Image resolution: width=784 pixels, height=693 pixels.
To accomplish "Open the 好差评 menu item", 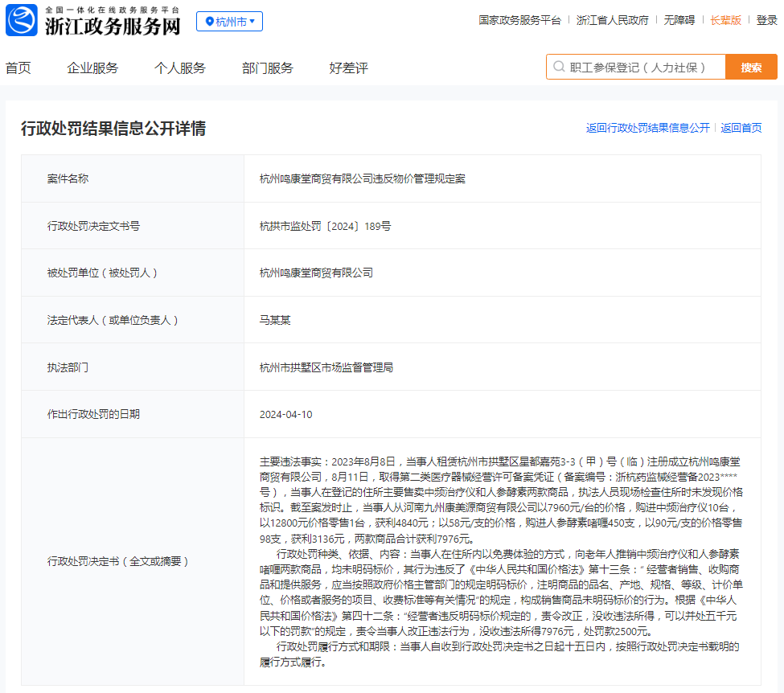I will (x=348, y=68).
